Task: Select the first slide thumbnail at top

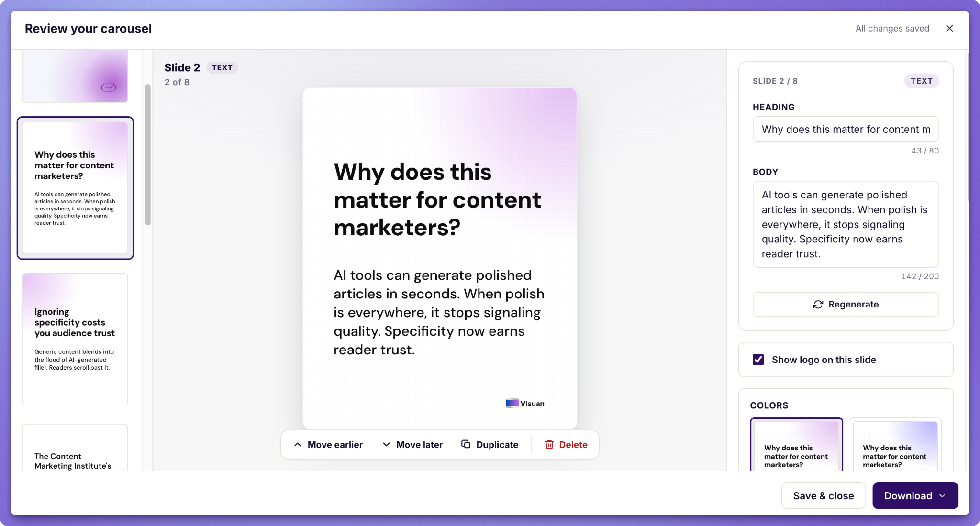Action: [x=75, y=76]
